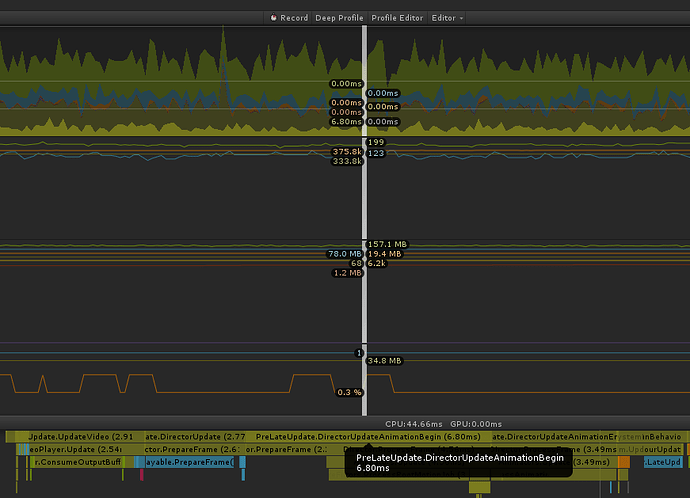Image resolution: width=690 pixels, height=498 pixels.
Task: Click the 19.4 MB memory label
Action: pos(385,254)
